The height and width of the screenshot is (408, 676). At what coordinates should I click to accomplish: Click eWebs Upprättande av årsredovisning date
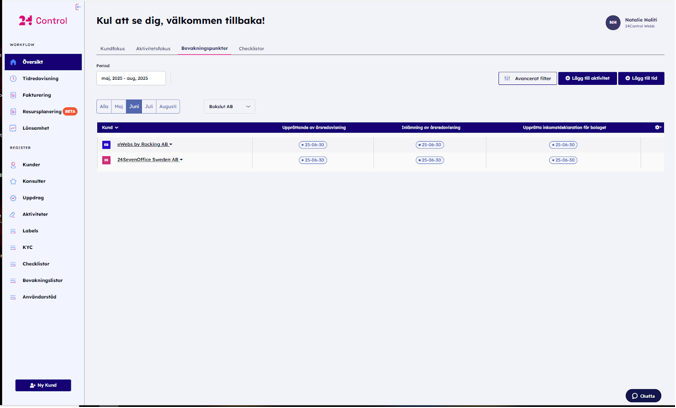(x=313, y=145)
